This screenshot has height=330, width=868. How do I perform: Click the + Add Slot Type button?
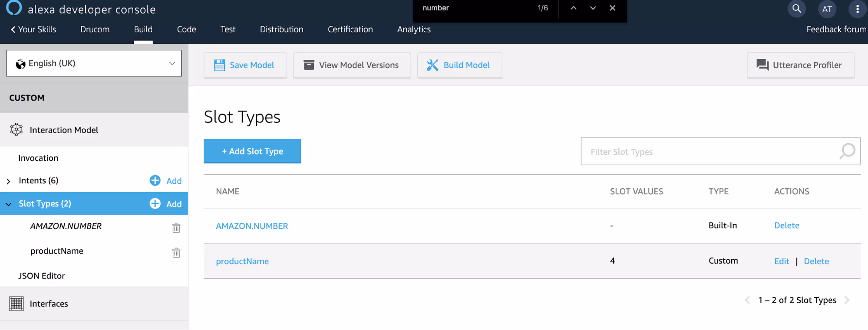pyautogui.click(x=252, y=151)
